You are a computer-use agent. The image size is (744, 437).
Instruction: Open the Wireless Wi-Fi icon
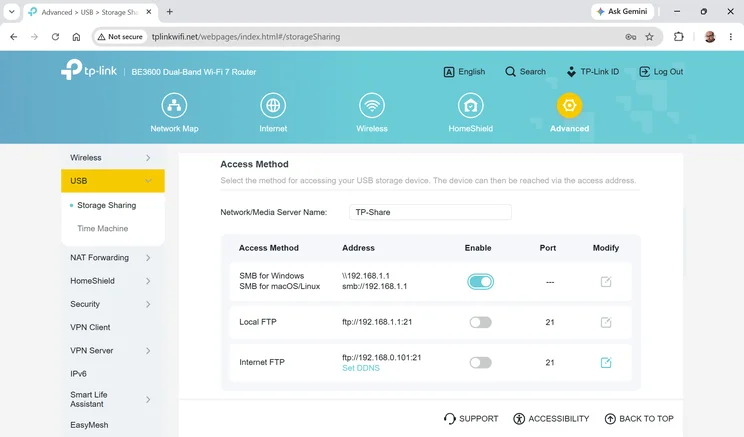click(372, 105)
